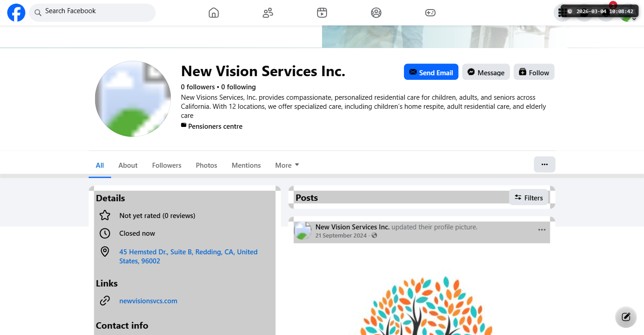Open the Groups icon in top navigation
Image resolution: width=644 pixels, height=335 pixels.
(376, 13)
